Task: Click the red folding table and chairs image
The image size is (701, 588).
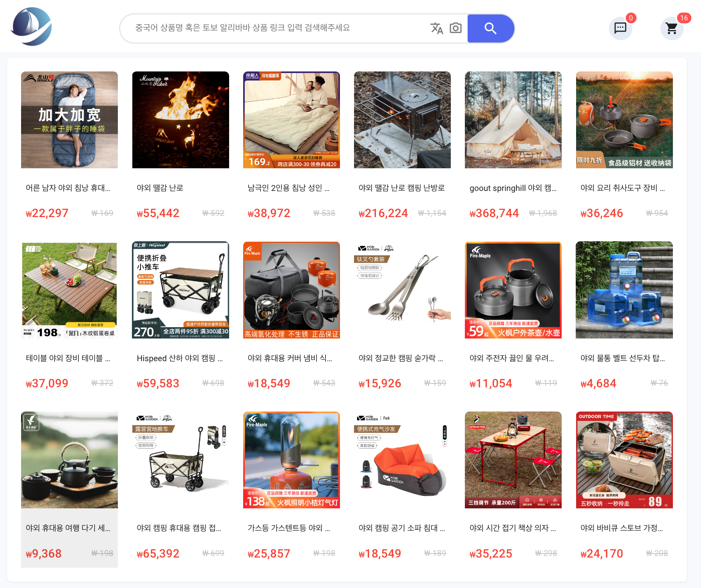Action: pyautogui.click(x=513, y=460)
